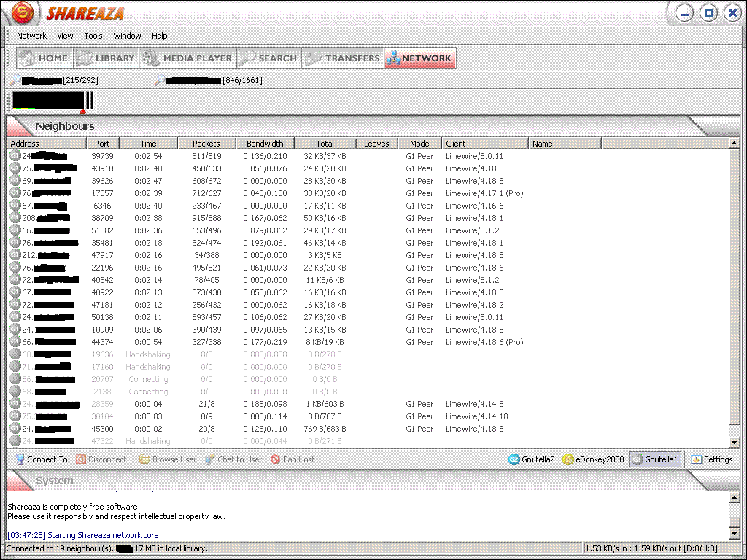The height and width of the screenshot is (560, 747).
Task: Open the Network menu
Action: coord(31,36)
